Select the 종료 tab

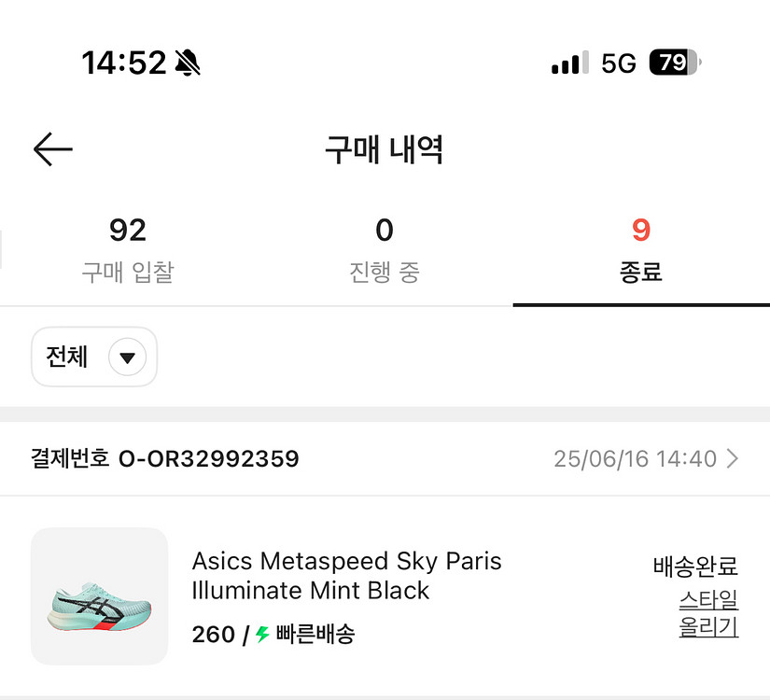pyautogui.click(x=640, y=250)
